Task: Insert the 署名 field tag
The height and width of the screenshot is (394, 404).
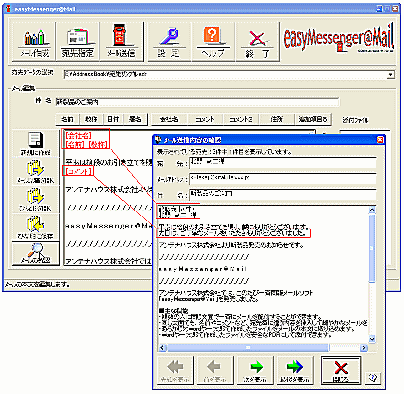Action: (x=135, y=119)
